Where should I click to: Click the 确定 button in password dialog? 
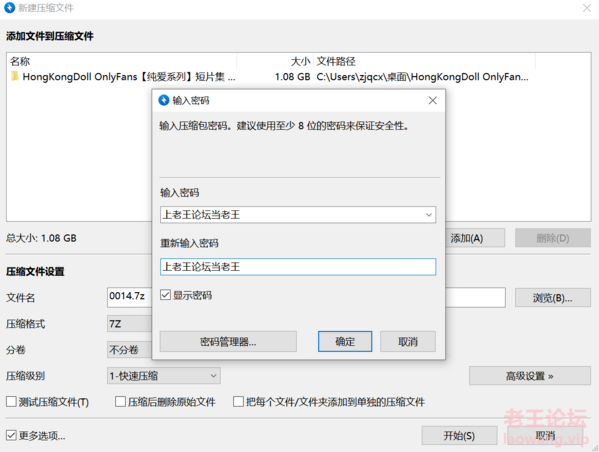(x=345, y=342)
